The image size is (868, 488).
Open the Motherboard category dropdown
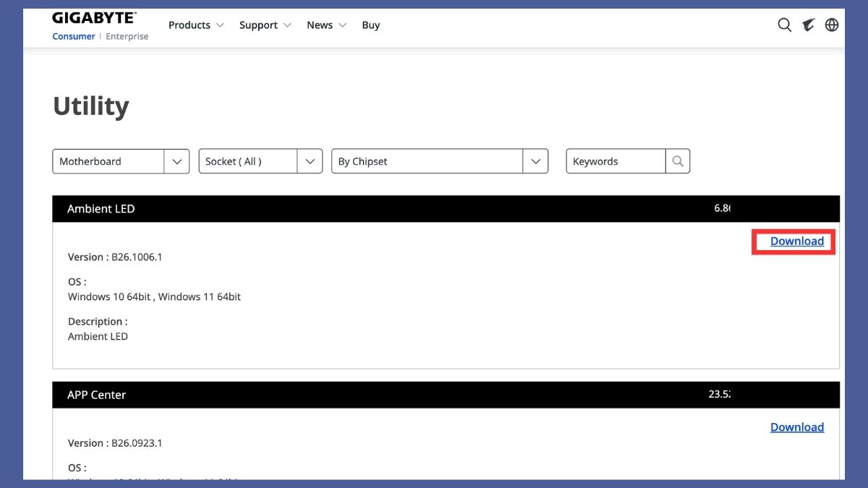coord(121,161)
